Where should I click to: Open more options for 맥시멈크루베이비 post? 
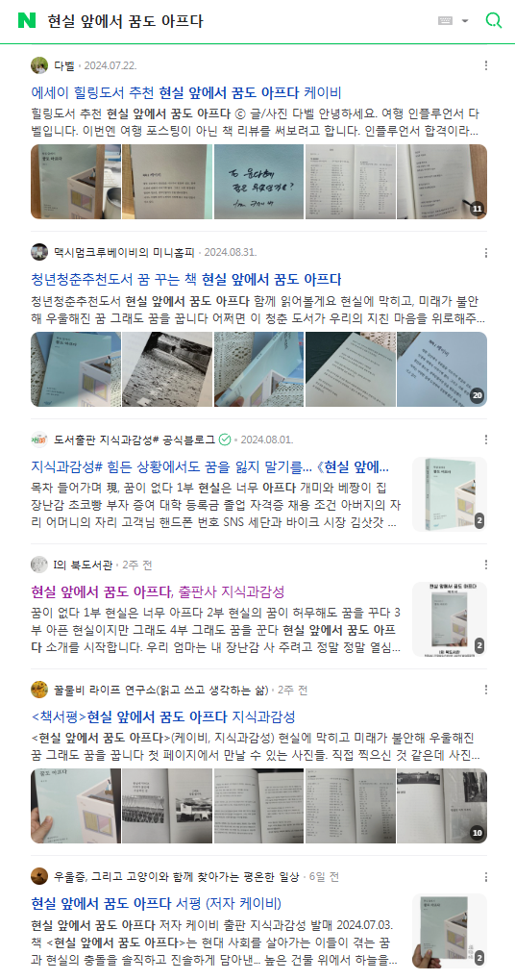(x=485, y=253)
